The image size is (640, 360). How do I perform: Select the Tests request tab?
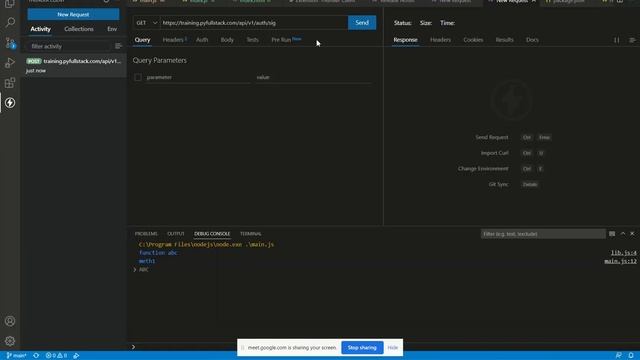(x=252, y=40)
